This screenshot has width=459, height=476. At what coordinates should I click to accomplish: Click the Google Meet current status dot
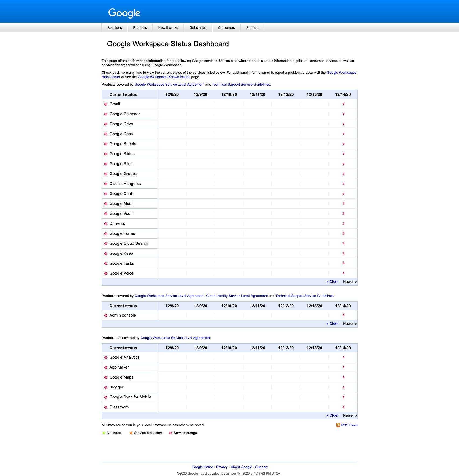[106, 204]
